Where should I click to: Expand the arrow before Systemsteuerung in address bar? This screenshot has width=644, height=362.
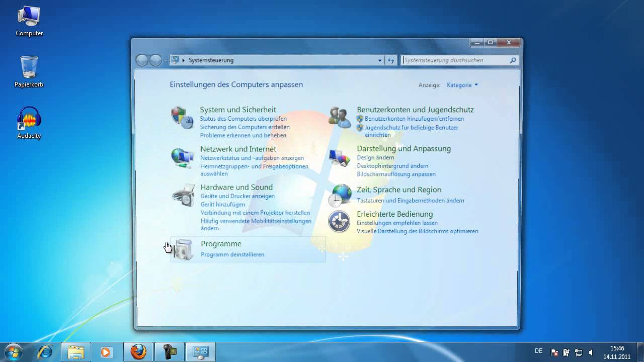point(184,60)
